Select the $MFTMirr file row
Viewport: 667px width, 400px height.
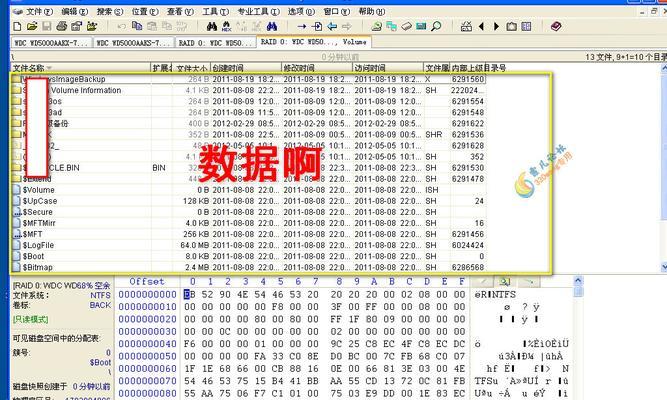(249, 223)
